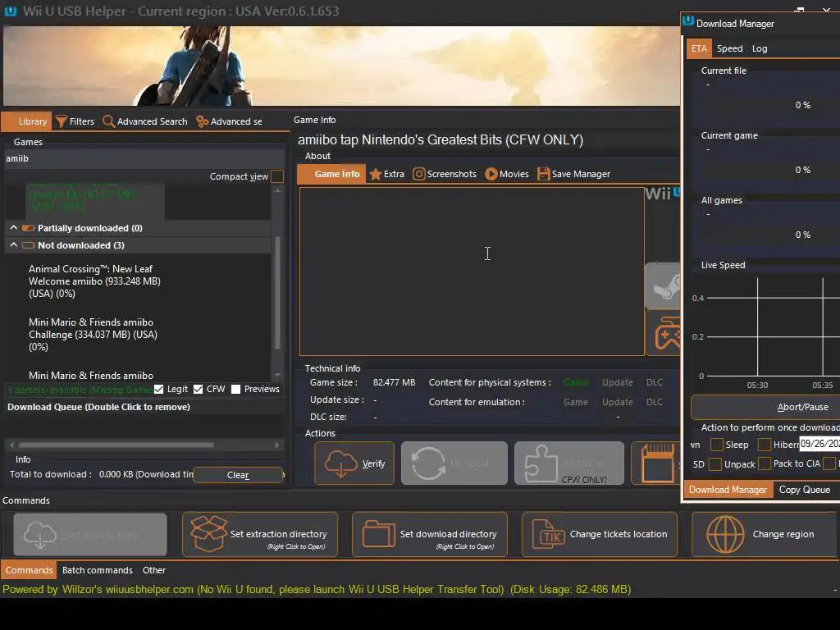Screen dimensions: 840x630
Task: Click the empty battery icon beside Not downloaded
Action: 29,245
